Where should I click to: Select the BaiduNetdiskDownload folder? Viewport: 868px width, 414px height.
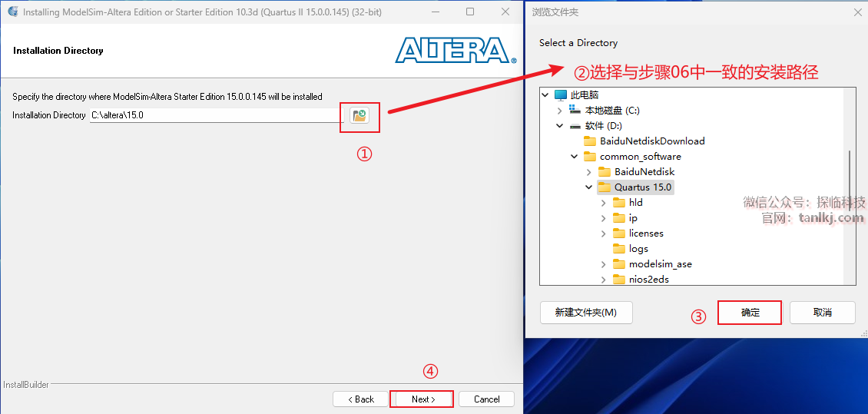point(652,141)
